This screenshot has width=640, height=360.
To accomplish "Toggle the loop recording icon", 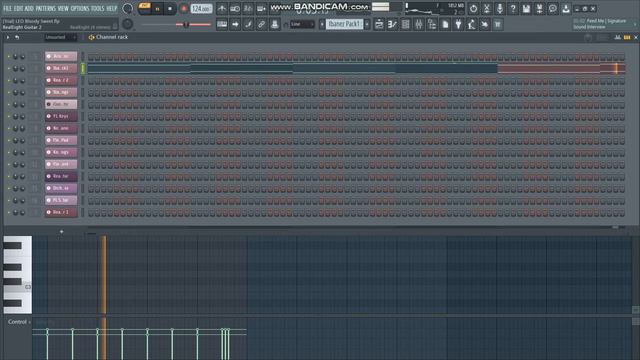I will 262,8.
